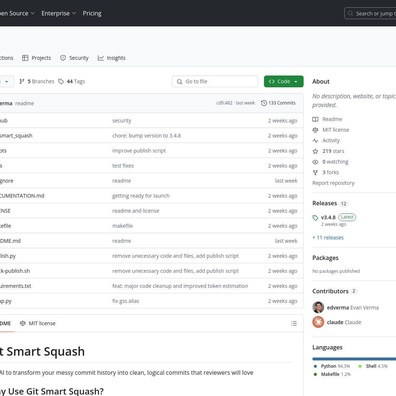Click the tag icon beside v3.4.8
396x396 pixels.
point(315,218)
